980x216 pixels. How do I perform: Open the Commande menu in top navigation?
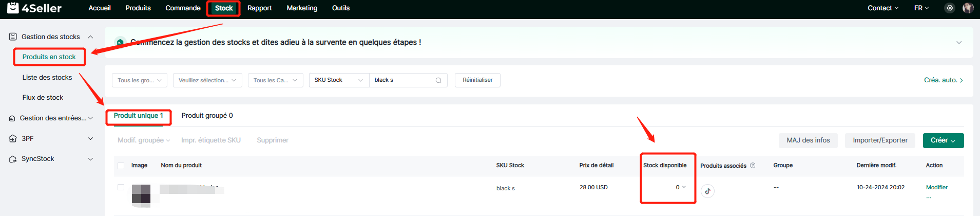183,8
